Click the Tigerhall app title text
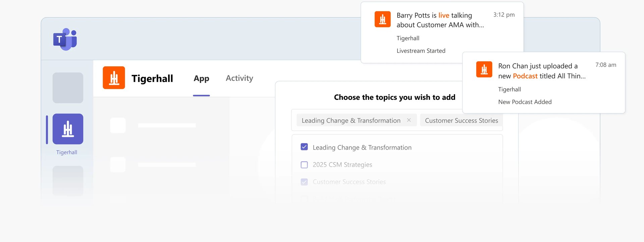The height and width of the screenshot is (242, 644). click(152, 79)
